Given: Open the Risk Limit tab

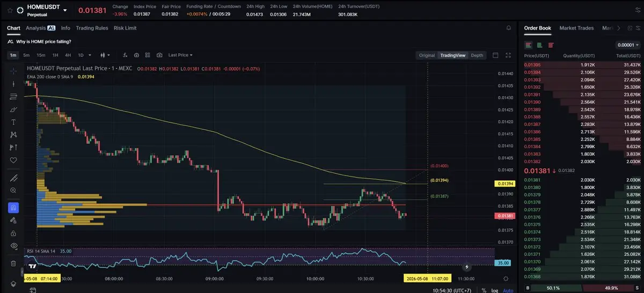Looking at the screenshot, I should tap(125, 28).
